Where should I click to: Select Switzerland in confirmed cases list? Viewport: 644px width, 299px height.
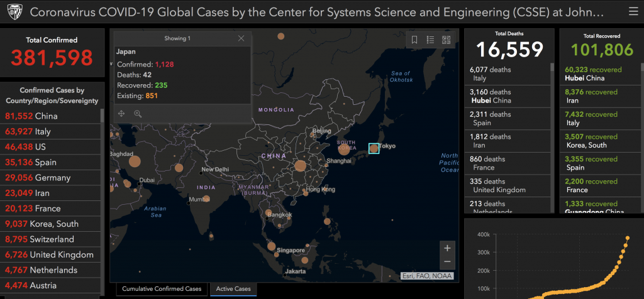pyautogui.click(x=50, y=239)
